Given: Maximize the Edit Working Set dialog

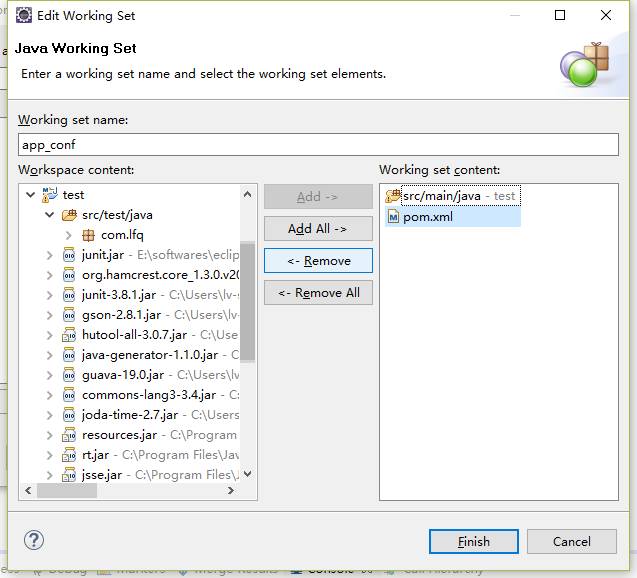Looking at the screenshot, I should pyautogui.click(x=560, y=15).
